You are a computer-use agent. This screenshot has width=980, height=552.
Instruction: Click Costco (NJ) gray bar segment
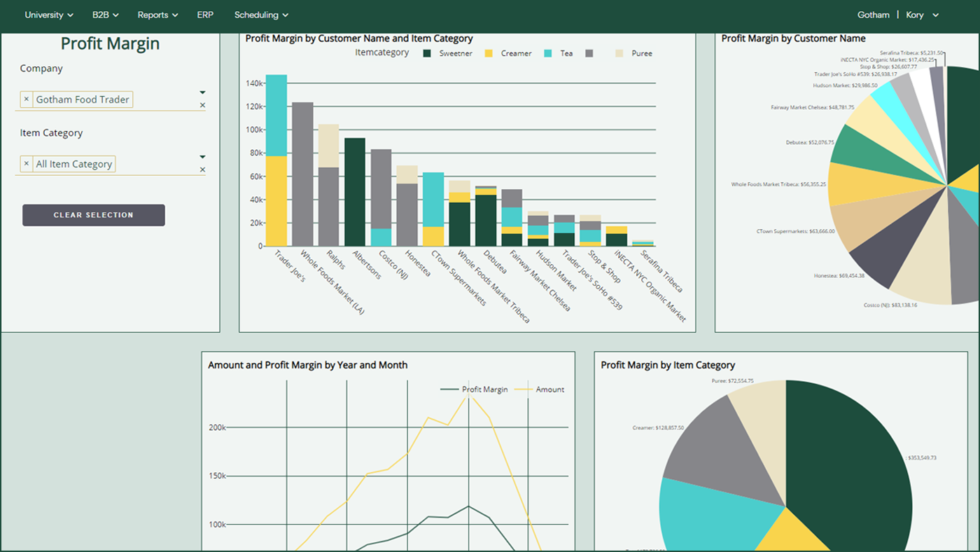click(381, 189)
